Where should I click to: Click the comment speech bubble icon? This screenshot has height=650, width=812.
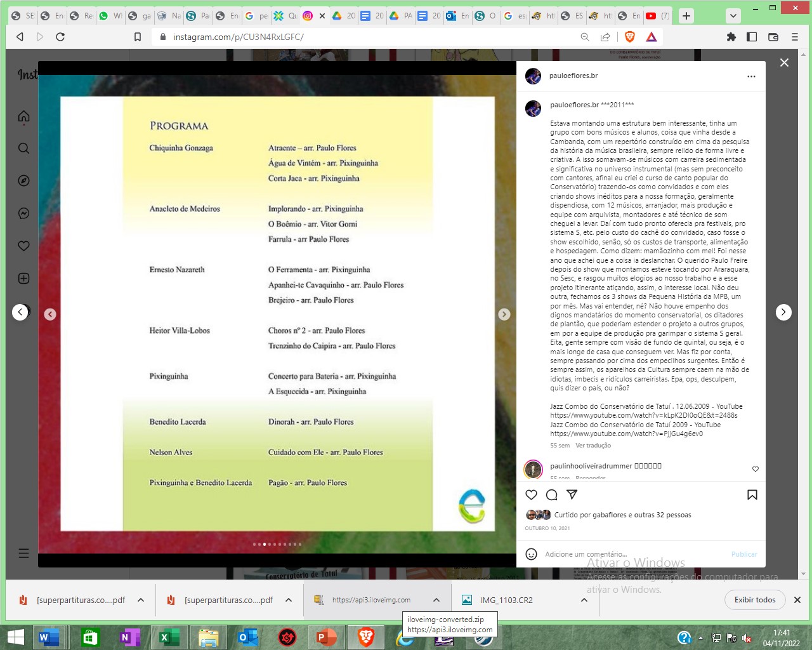click(x=552, y=495)
